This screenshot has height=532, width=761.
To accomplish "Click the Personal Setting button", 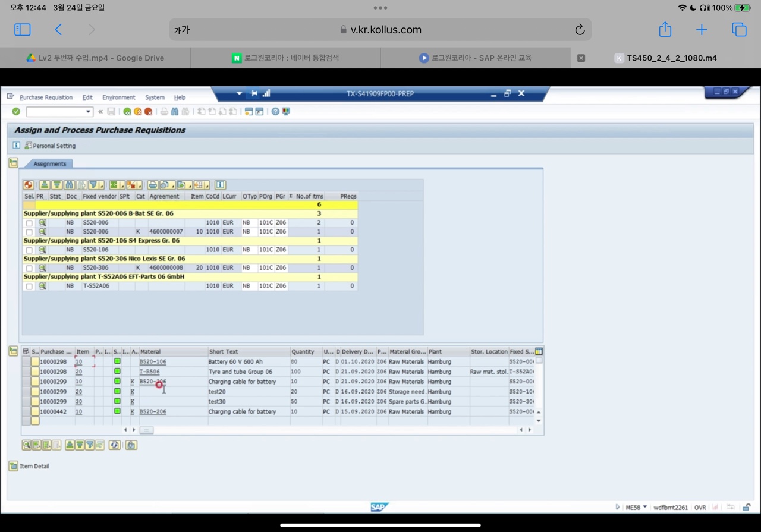I will 50,146.
